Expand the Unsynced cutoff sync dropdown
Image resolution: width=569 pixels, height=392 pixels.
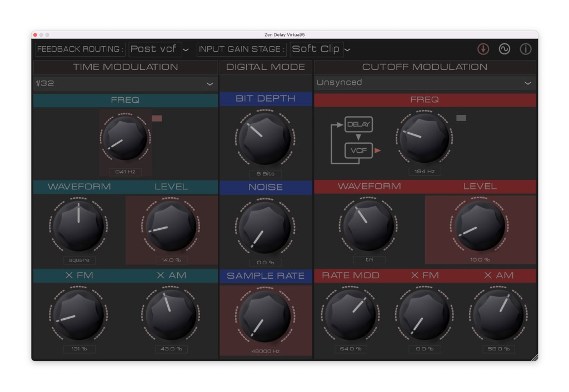coord(425,83)
